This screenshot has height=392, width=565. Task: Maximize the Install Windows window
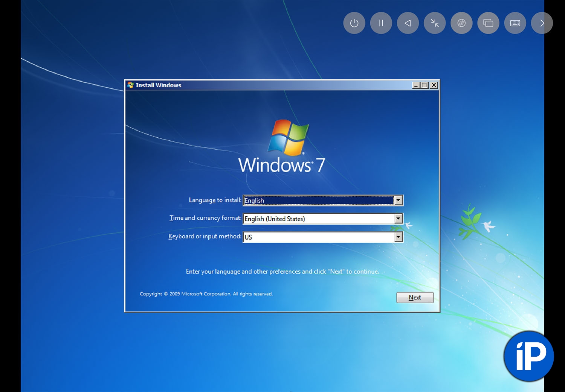point(425,85)
